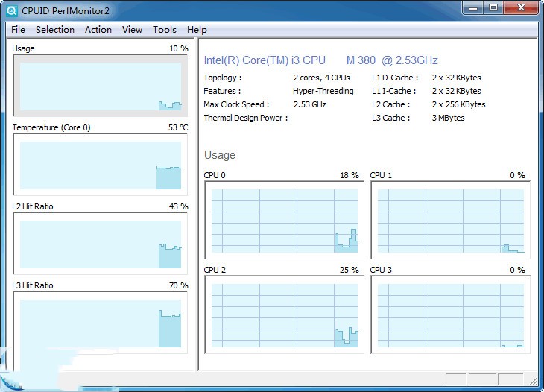This screenshot has width=544, height=392.
Task: Click the "43 %" L2 hit ratio value
Action: pos(178,206)
